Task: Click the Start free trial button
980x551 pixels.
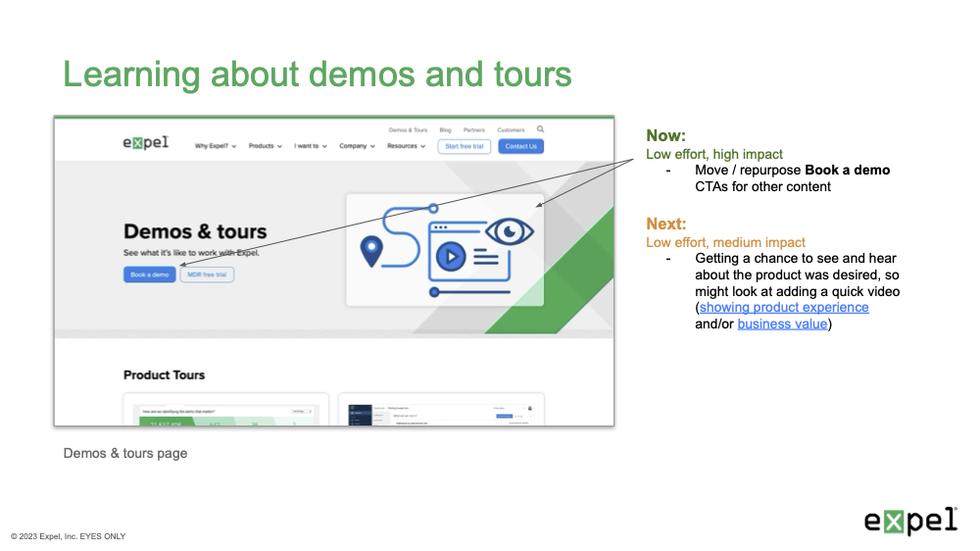Action: 465,146
